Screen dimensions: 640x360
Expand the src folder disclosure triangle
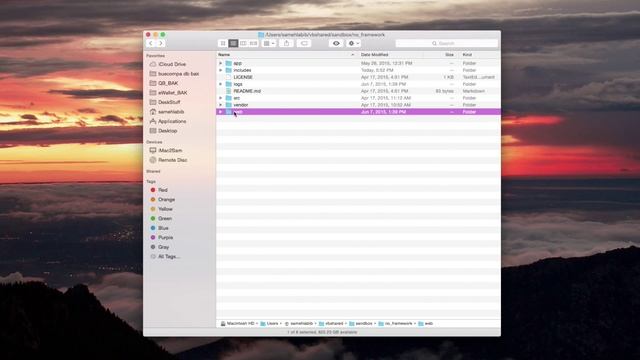[x=221, y=98]
